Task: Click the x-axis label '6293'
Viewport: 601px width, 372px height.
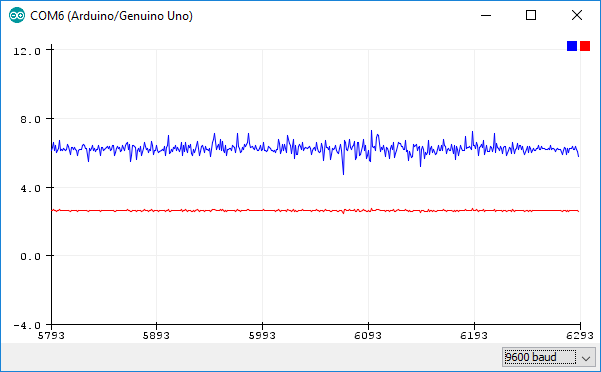Action: tap(580, 336)
